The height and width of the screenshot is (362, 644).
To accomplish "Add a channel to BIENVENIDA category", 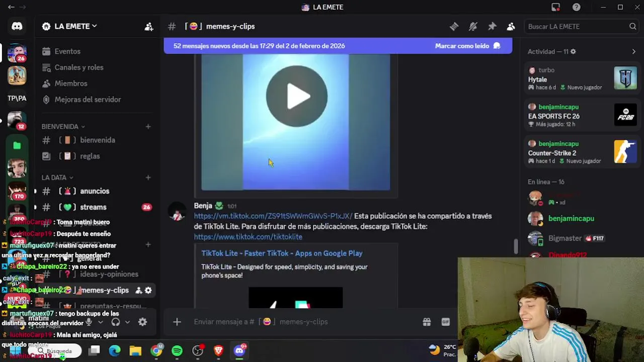I will pos(148,127).
